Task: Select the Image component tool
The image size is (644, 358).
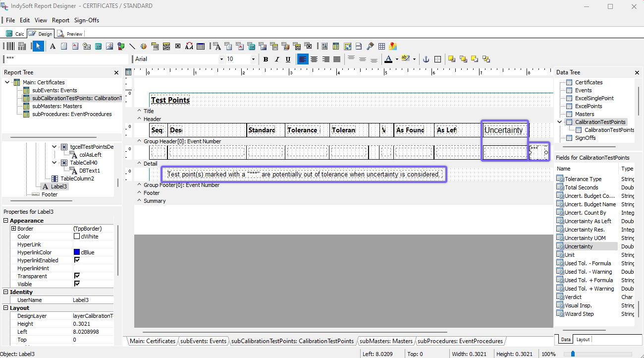Action: point(109,46)
